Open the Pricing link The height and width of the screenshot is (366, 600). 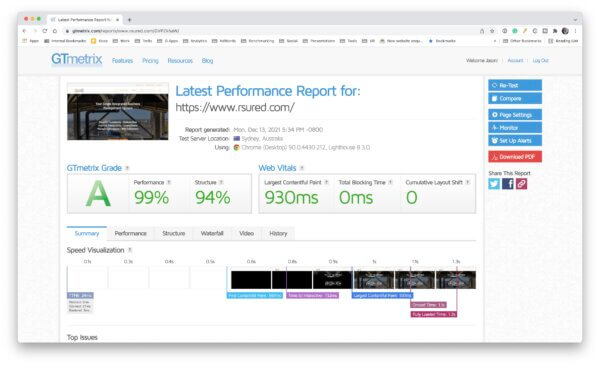[x=150, y=60]
